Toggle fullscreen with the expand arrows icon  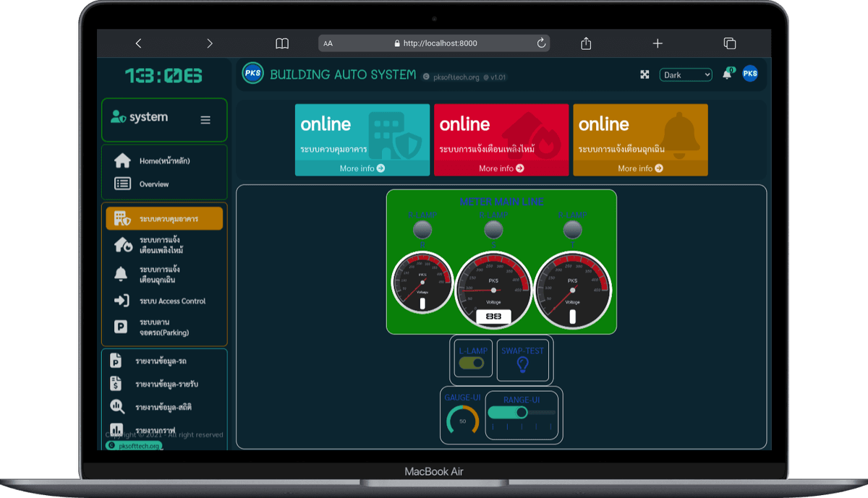click(x=644, y=74)
